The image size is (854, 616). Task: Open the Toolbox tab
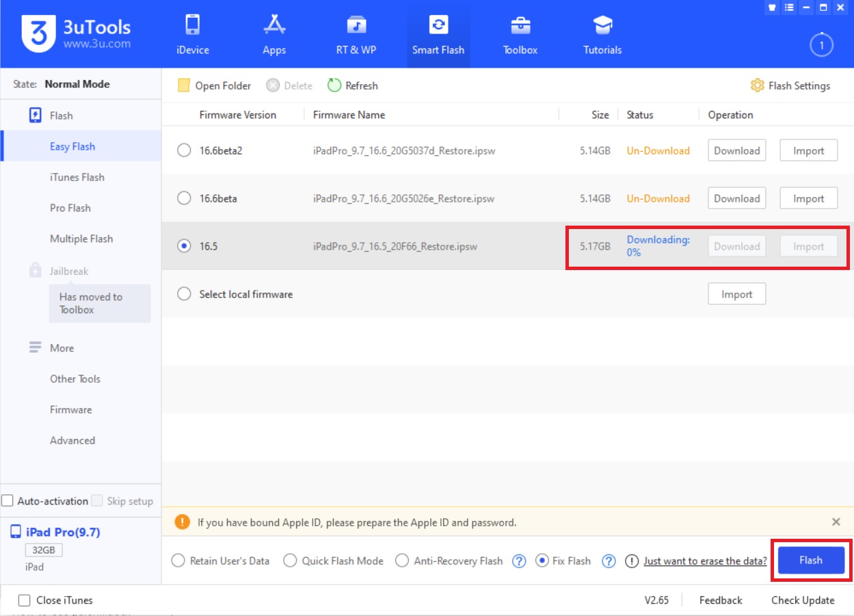(520, 34)
